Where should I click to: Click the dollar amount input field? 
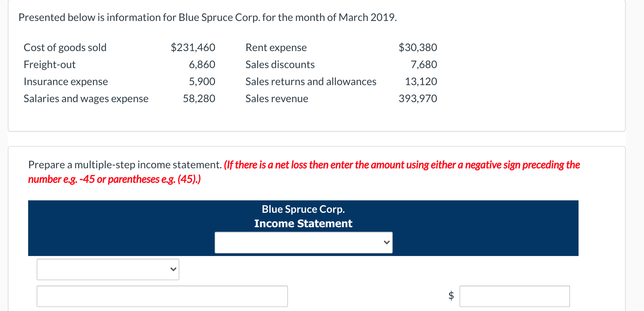(x=514, y=296)
